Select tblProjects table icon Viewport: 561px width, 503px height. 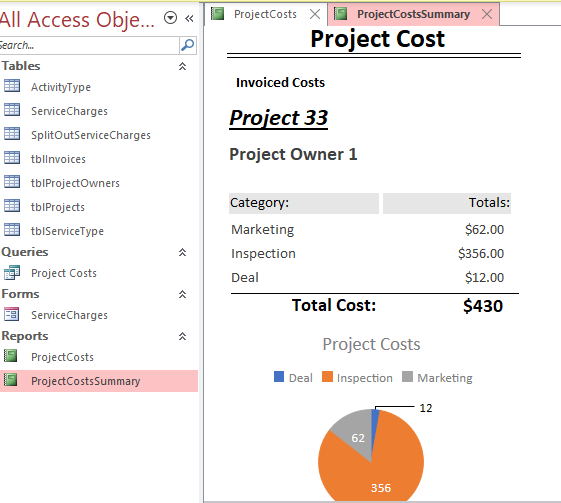click(12, 205)
